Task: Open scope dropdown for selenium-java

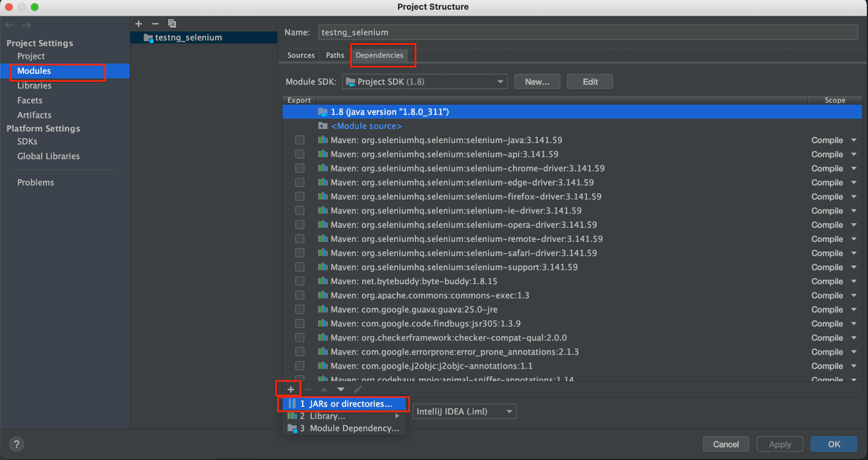Action: pos(854,140)
